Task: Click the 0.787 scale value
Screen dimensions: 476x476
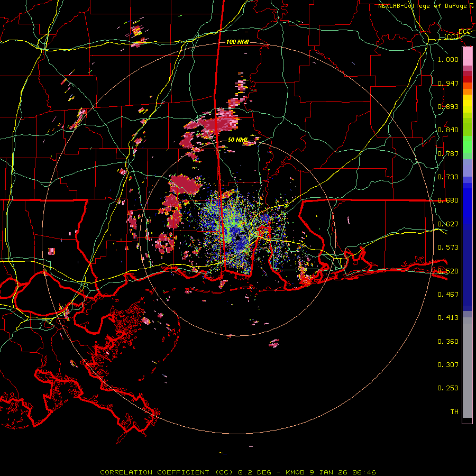Action: 448,153
